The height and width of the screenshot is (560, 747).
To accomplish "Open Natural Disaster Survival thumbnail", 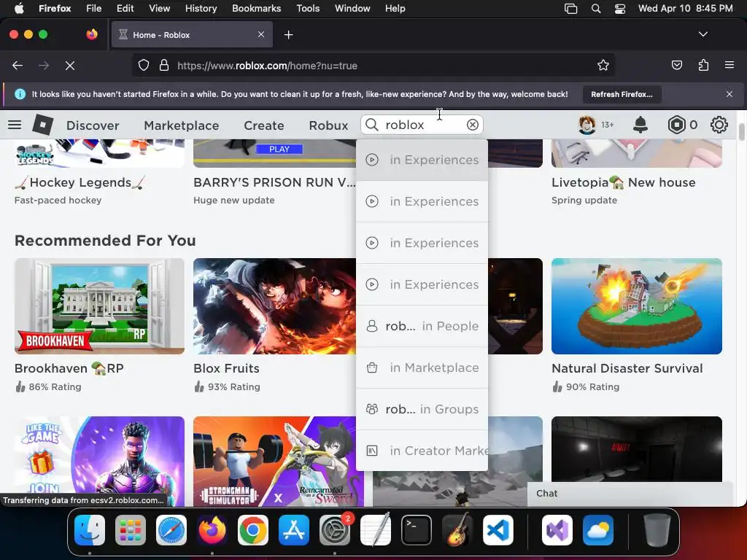I will (x=636, y=306).
